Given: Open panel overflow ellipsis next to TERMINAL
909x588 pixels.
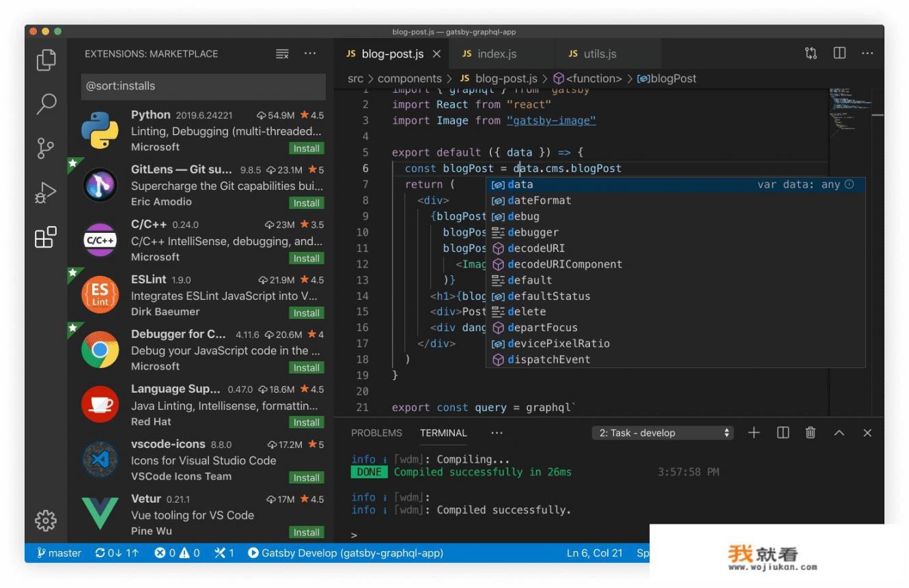Looking at the screenshot, I should [497, 433].
